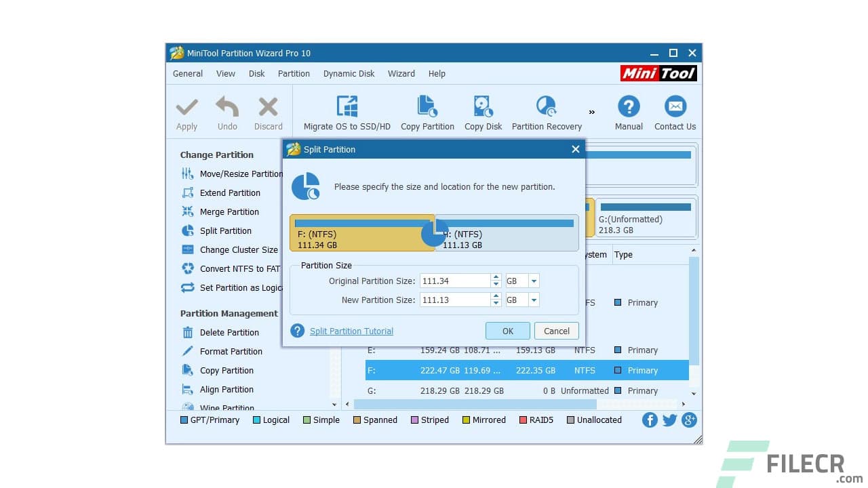Screen dimensions: 868x488
Task: Apply pending partition operations
Action: (186, 112)
